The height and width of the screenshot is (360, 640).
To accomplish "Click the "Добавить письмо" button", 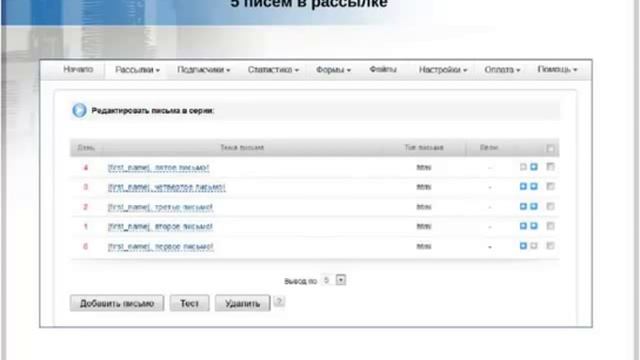I will click(117, 303).
